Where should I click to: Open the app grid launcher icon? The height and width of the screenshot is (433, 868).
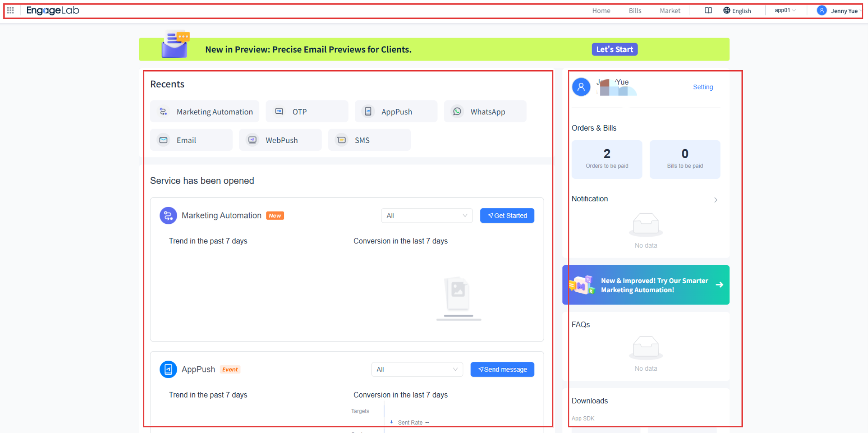[10, 10]
